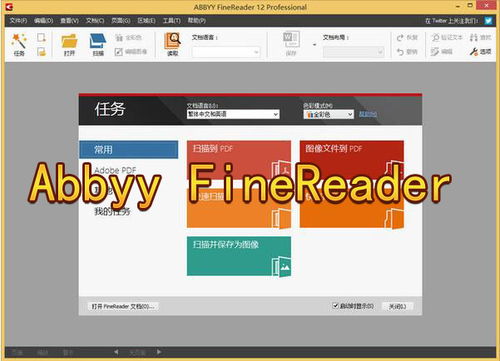Select the 常用 task category tab
This screenshot has height=361, width=500.
coord(129,150)
